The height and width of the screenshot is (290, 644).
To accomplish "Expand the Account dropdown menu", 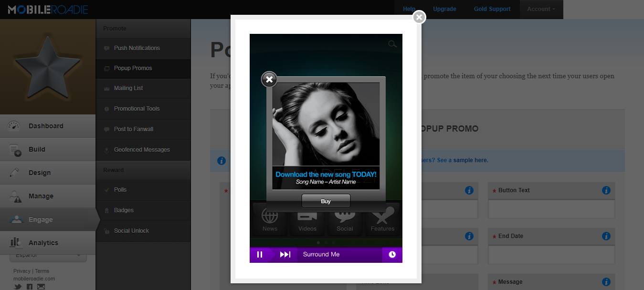I will (x=541, y=9).
